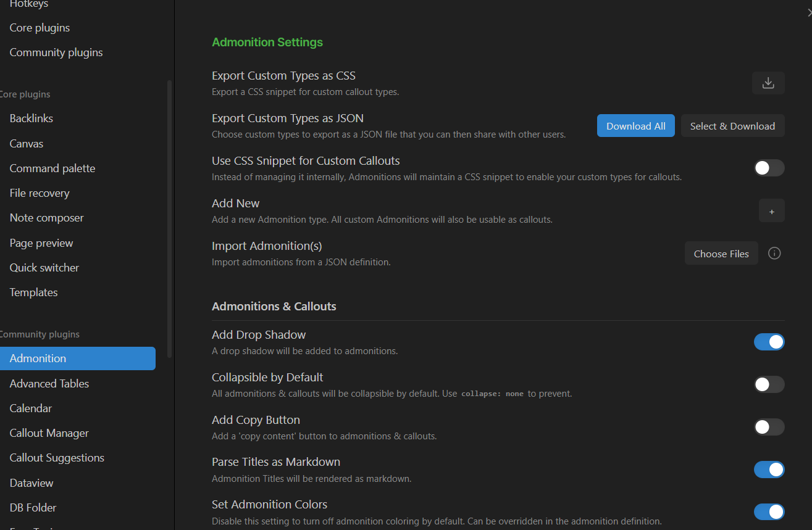Switch off Set Admonition Colors toggle
Image resolution: width=812 pixels, height=530 pixels.
tap(769, 511)
